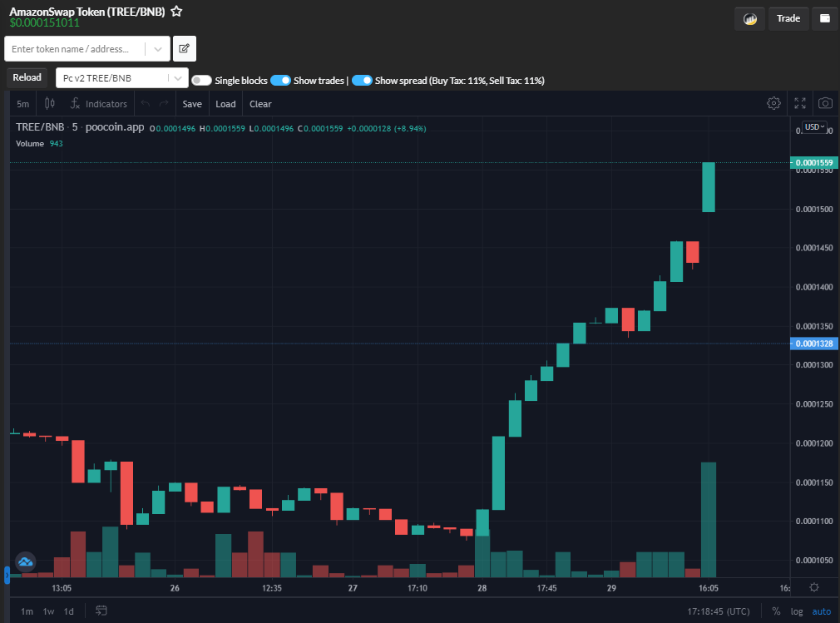Click the 0.0001328 blue price label
Image resolution: width=840 pixels, height=623 pixels.
pyautogui.click(x=813, y=344)
